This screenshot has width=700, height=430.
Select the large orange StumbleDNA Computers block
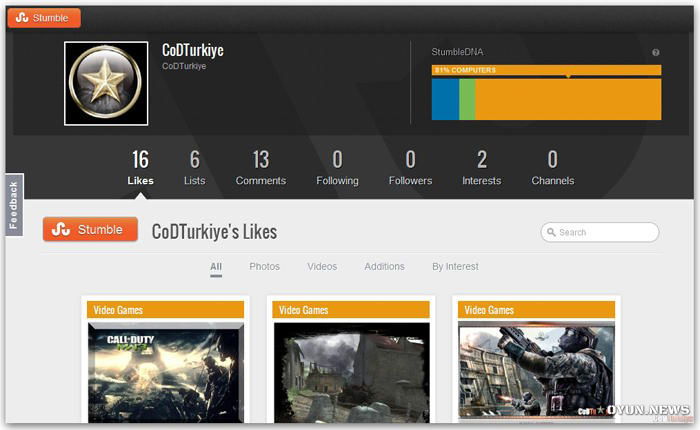click(x=568, y=99)
